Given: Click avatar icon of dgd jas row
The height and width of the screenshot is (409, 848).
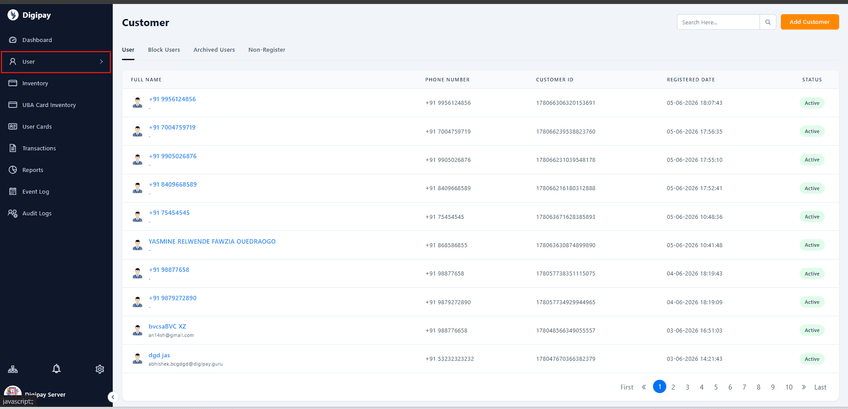Looking at the screenshot, I should click(137, 358).
